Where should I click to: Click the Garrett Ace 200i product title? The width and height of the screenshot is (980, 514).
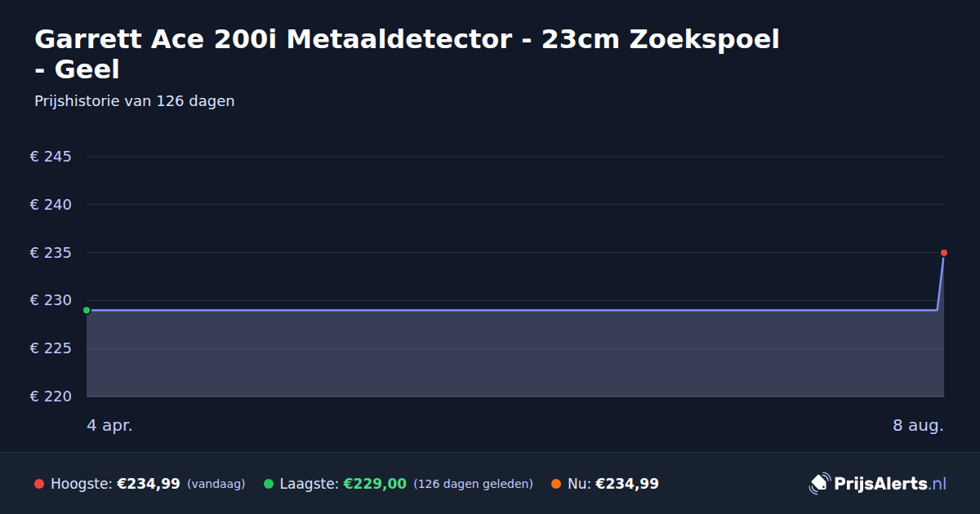click(x=407, y=54)
